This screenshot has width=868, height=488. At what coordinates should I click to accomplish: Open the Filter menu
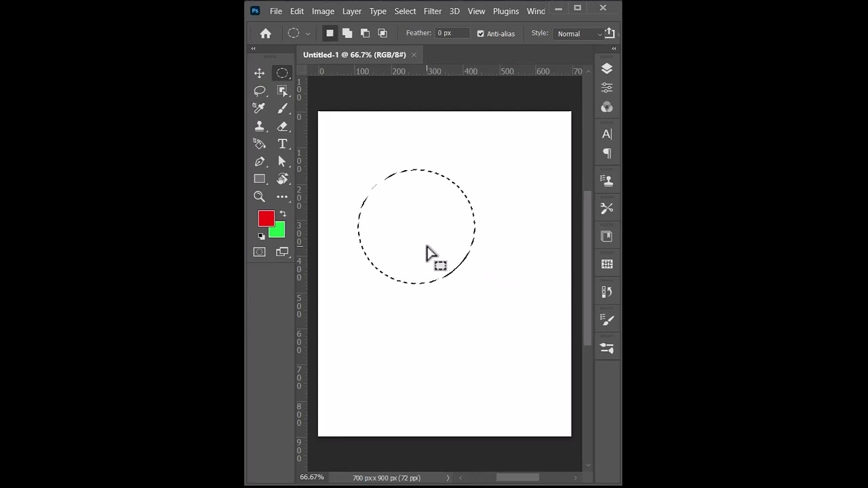pos(433,12)
